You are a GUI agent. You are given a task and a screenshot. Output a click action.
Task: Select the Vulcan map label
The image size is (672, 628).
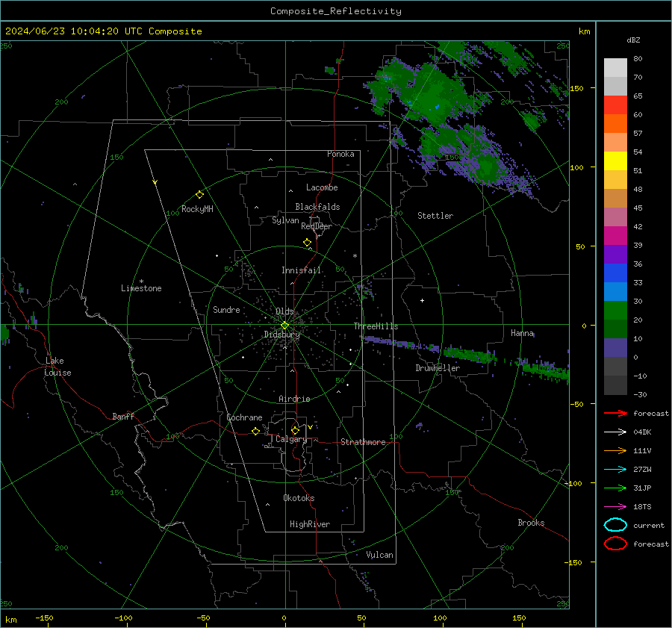tap(379, 555)
